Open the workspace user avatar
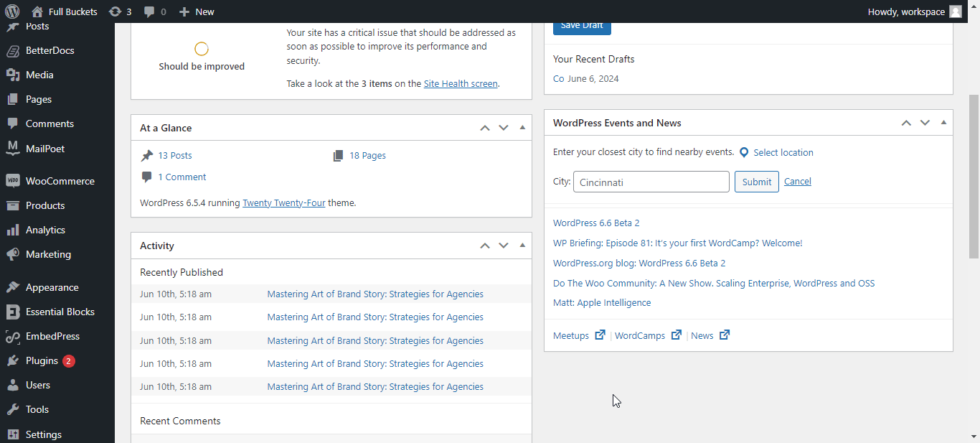This screenshot has height=443, width=980. (956, 11)
